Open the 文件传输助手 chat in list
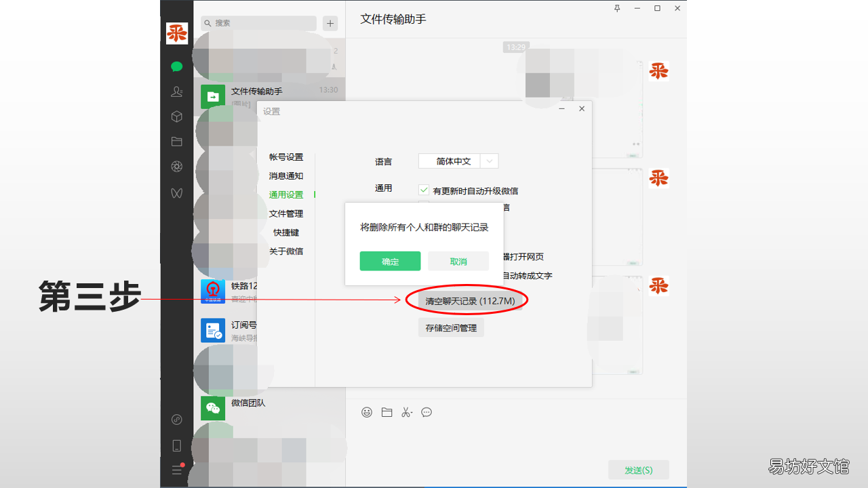The width and height of the screenshot is (868, 488). point(269,97)
